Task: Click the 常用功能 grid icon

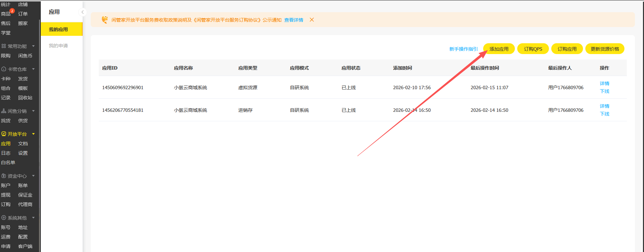Action: pyautogui.click(x=4, y=46)
